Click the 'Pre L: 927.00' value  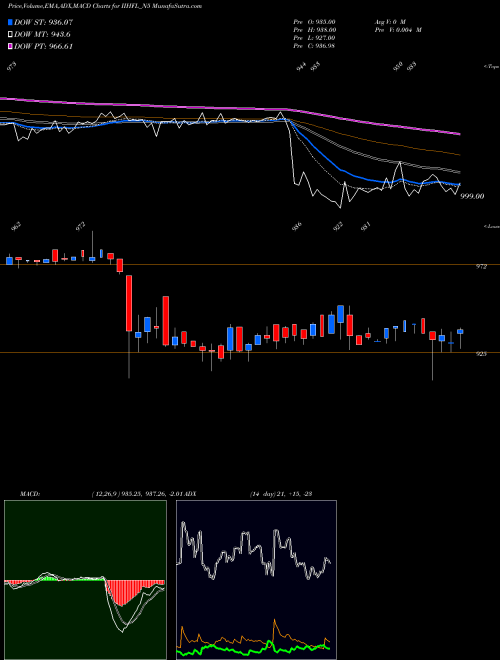click(x=314, y=38)
